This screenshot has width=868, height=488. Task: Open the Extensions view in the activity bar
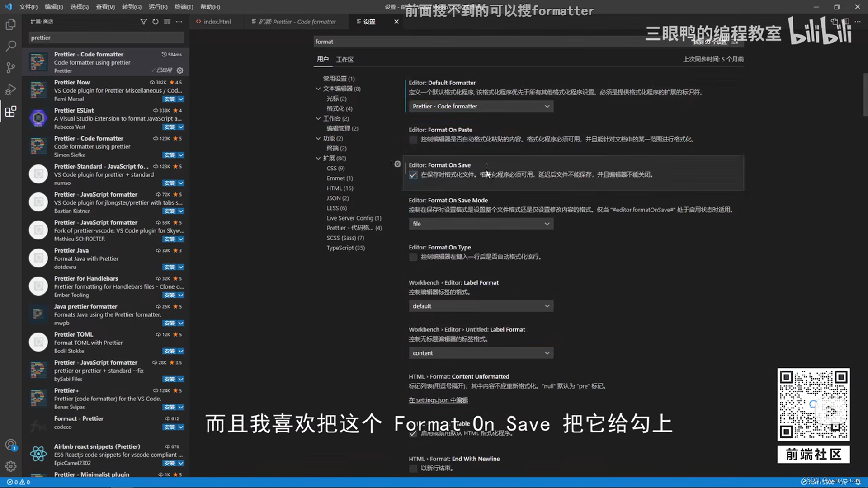pos(10,111)
